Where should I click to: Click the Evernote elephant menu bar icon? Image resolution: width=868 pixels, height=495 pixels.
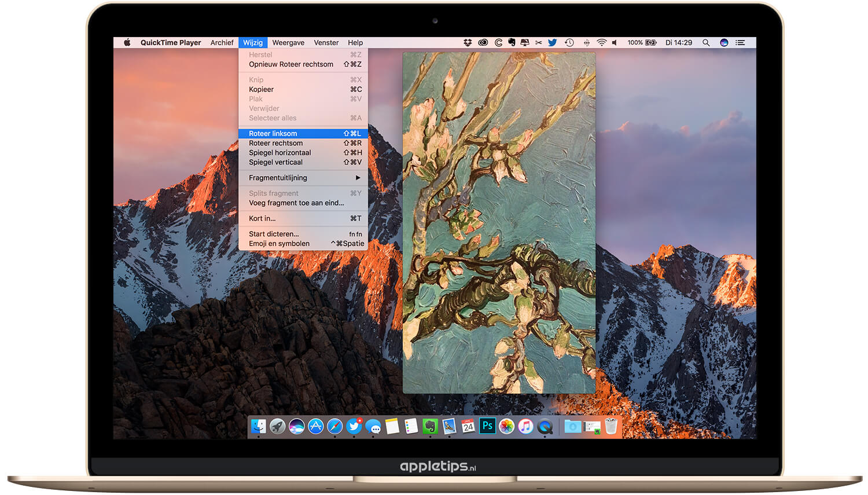coord(512,42)
